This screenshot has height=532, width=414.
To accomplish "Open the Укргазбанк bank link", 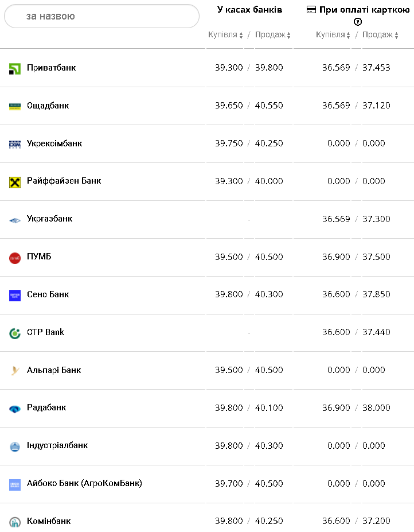I will (x=49, y=219).
